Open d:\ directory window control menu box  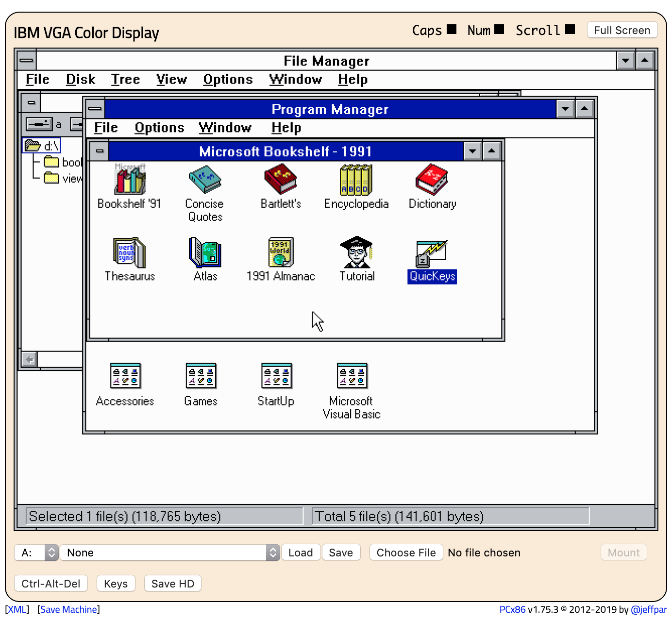pos(31,102)
